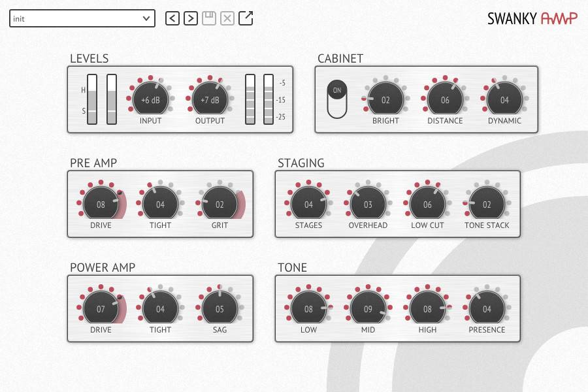This screenshot has width=588, height=392.
Task: Select the Tone Presence knob
Action: click(487, 309)
